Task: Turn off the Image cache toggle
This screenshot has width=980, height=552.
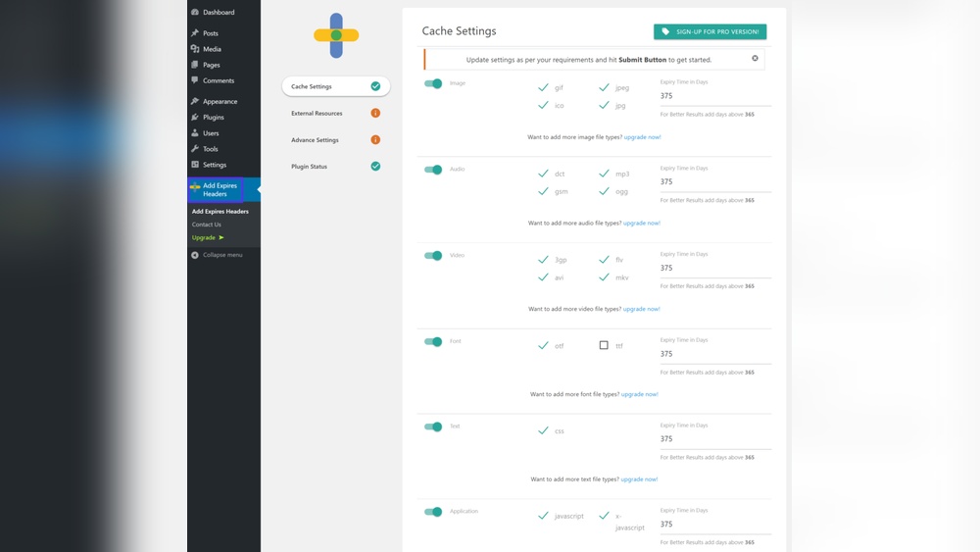Action: point(433,83)
